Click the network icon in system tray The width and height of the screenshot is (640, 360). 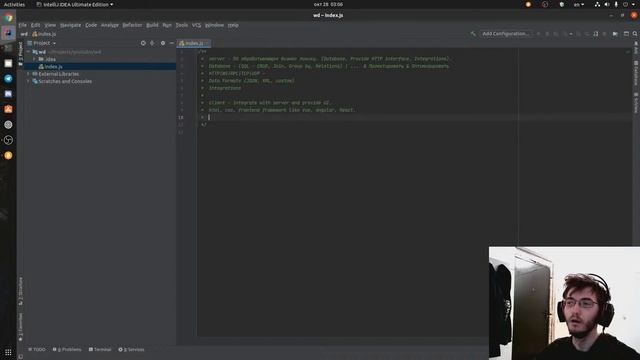(x=597, y=4)
